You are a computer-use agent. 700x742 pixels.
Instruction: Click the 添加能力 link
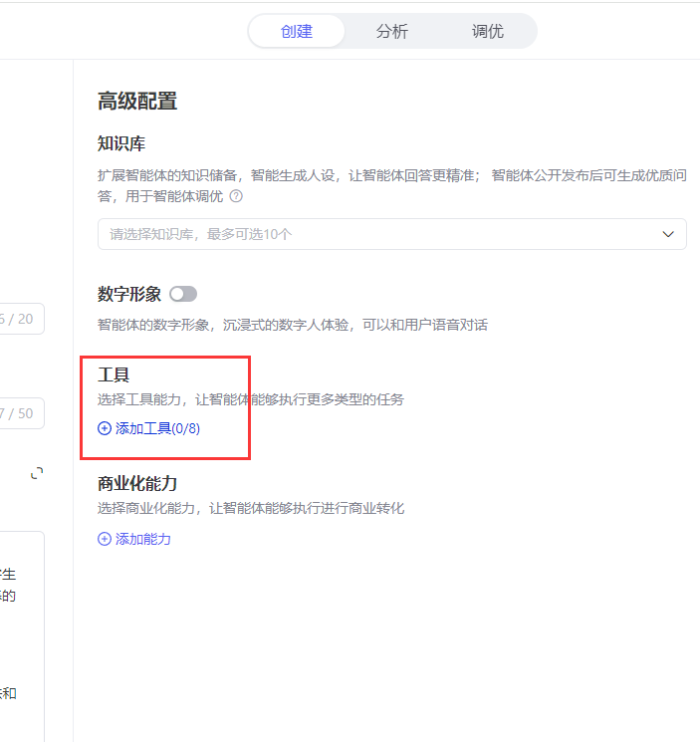coord(133,539)
